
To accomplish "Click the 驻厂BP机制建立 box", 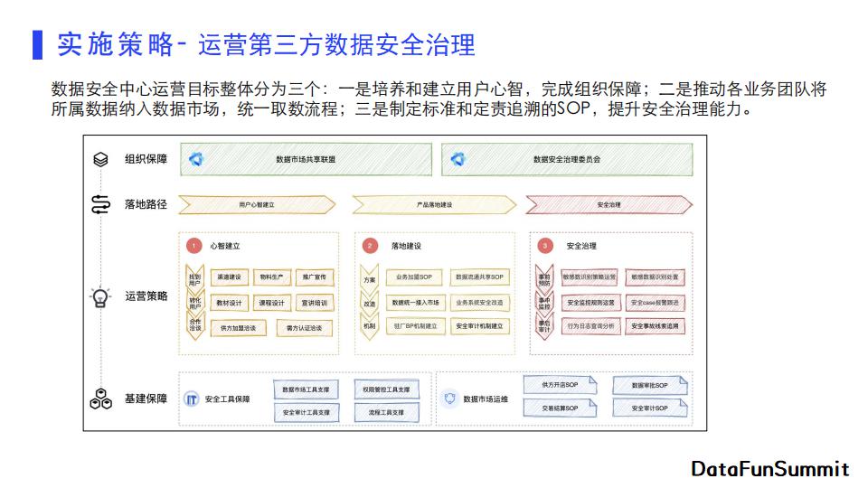I will click(x=415, y=326).
